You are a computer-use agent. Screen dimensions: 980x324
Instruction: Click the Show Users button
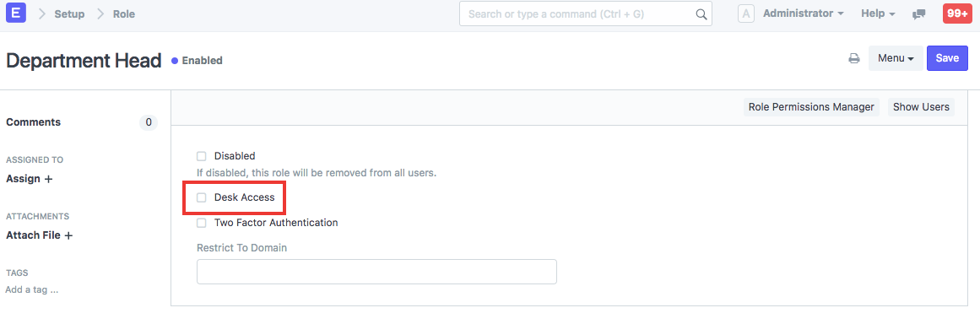[921, 107]
